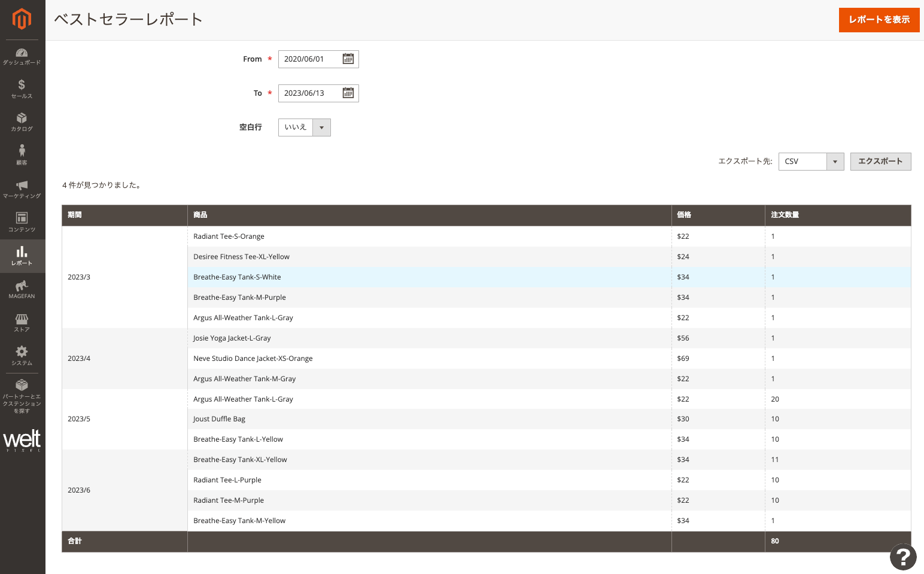924x574 pixels.
Task: Open the 顧客 customers menu icon
Action: [x=22, y=151]
